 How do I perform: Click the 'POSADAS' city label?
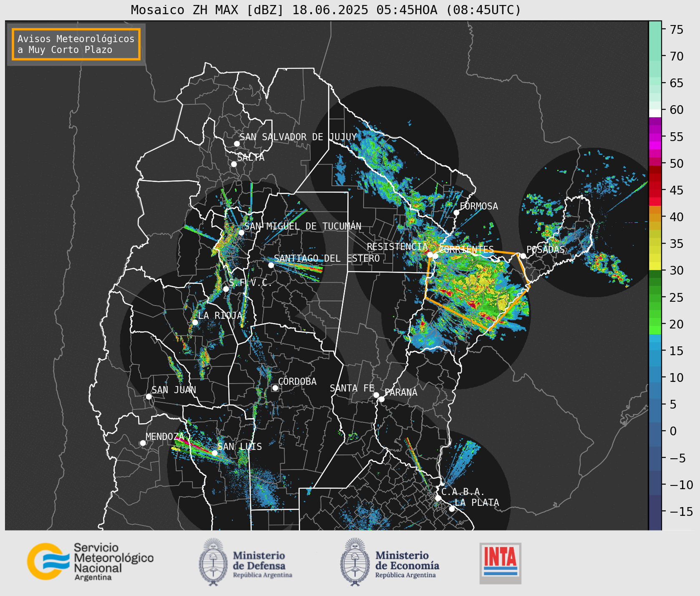[x=546, y=250]
